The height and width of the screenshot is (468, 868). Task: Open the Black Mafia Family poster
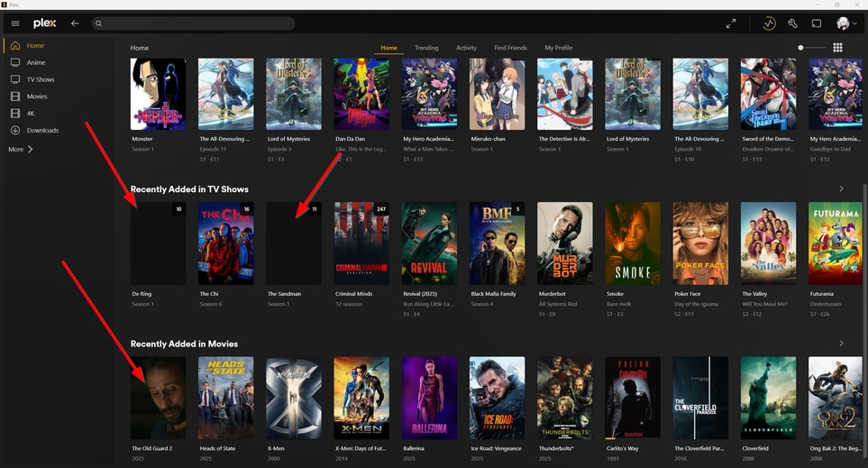[x=497, y=243]
